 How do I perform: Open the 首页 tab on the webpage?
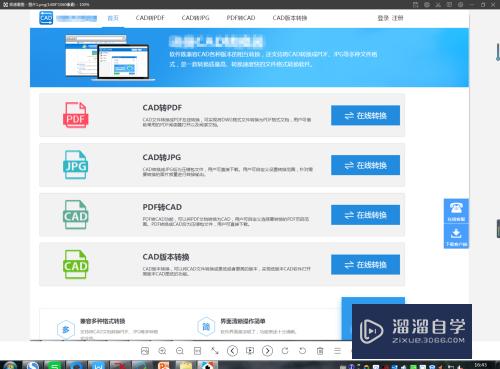coord(113,18)
